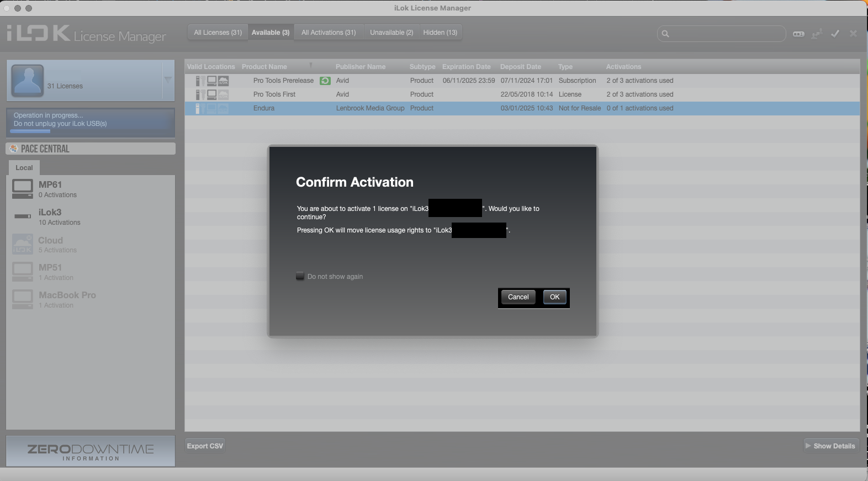This screenshot has height=481, width=868.
Task: Switch to All Licenses (31) tab
Action: coord(218,33)
